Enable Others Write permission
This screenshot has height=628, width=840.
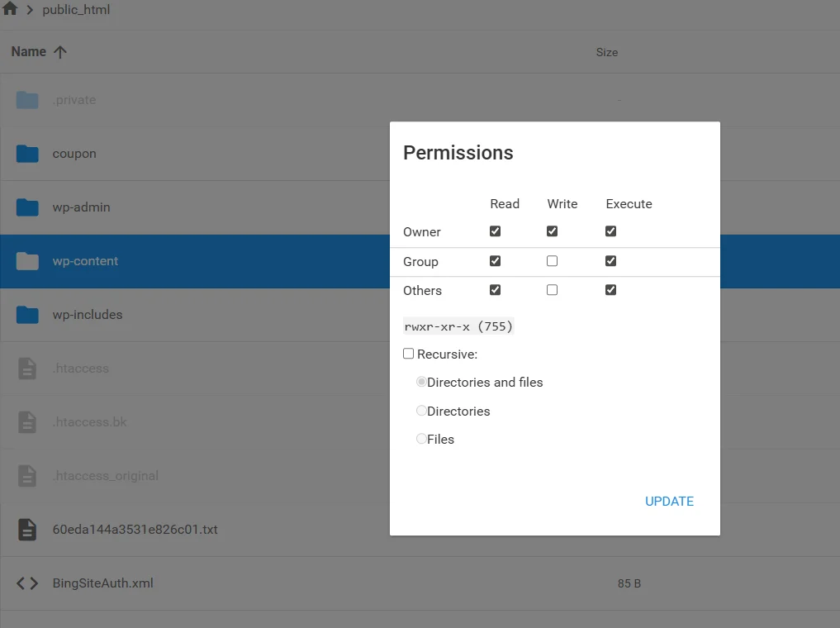552,290
